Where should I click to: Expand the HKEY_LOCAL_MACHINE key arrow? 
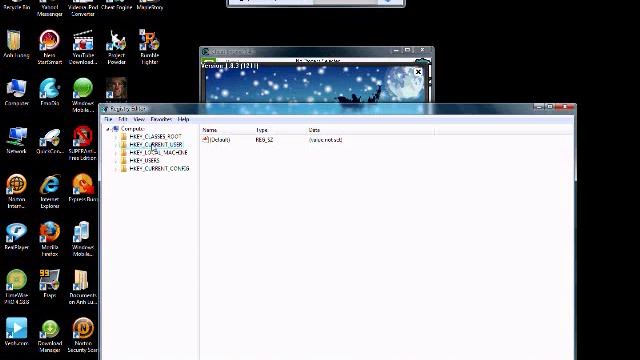coord(116,153)
